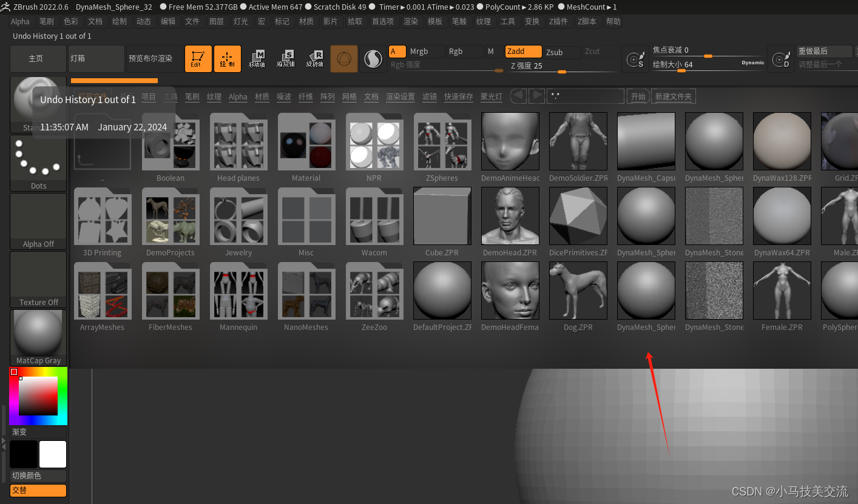Click the 开始 button in lightbox
Screen dimensions: 858x504
coord(638,96)
